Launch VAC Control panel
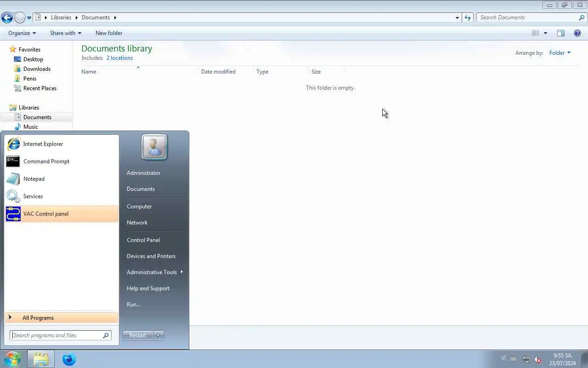 62,214
